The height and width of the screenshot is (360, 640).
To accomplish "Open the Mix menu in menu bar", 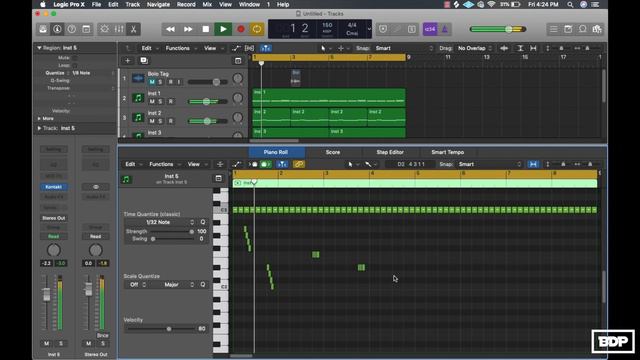I will pyautogui.click(x=207, y=4).
